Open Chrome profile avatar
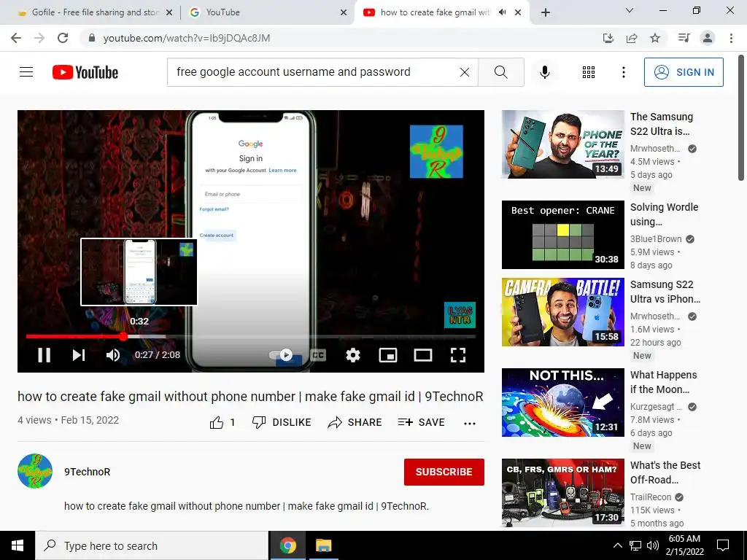This screenshot has height=560, width=747. [708, 38]
